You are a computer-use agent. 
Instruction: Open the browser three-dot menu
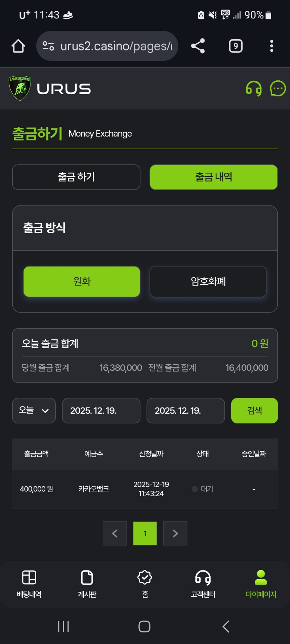(x=272, y=46)
